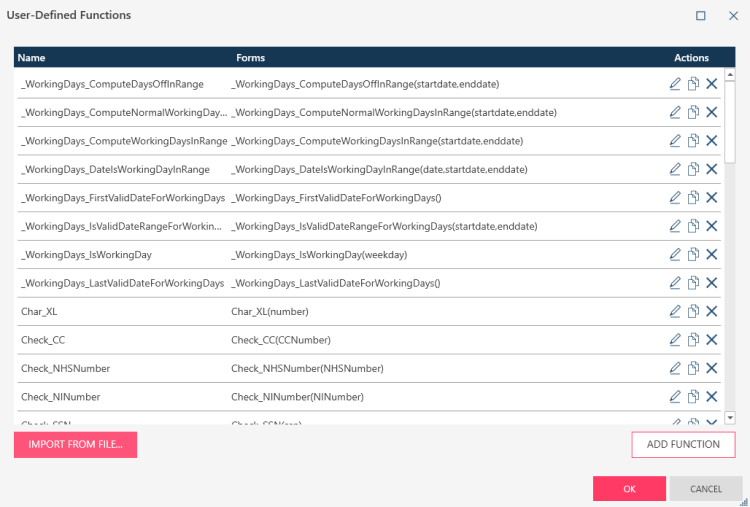This screenshot has height=507, width=750.
Task: Click the _WorkingDays_IsWorkingDay(weekday) form text
Action: [x=319, y=254]
